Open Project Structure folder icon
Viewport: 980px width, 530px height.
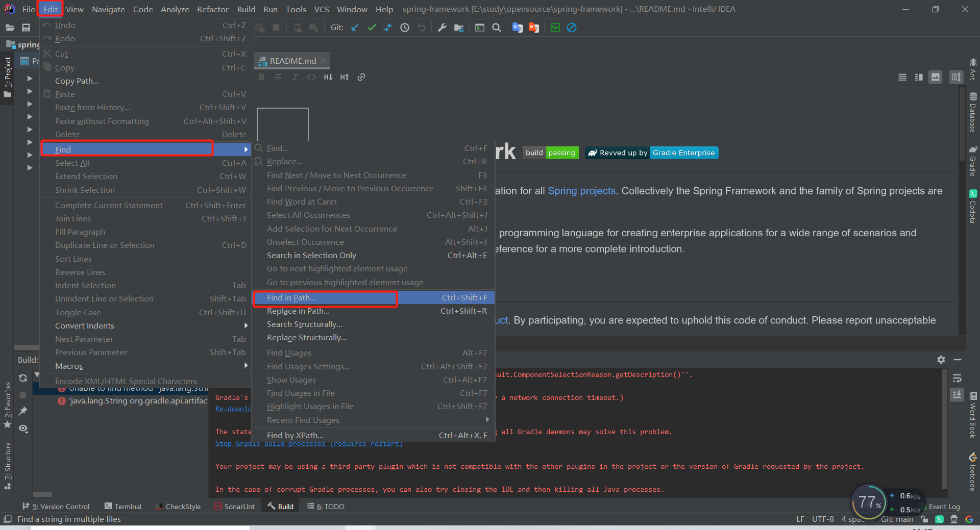coord(459,28)
